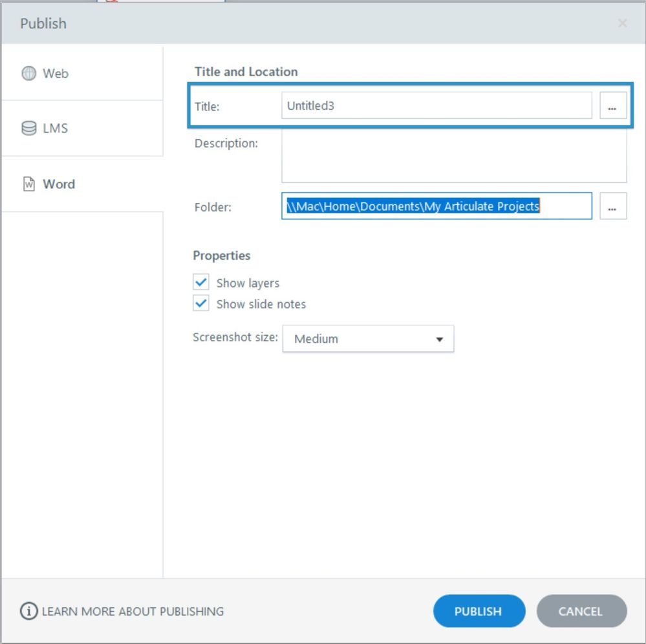
Task: Click the Web globe icon
Action: pyautogui.click(x=28, y=73)
